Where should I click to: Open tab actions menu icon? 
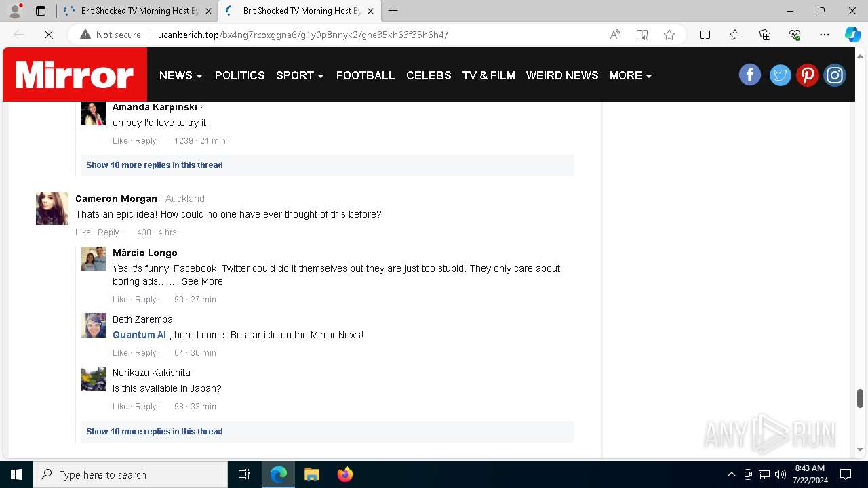(x=41, y=11)
